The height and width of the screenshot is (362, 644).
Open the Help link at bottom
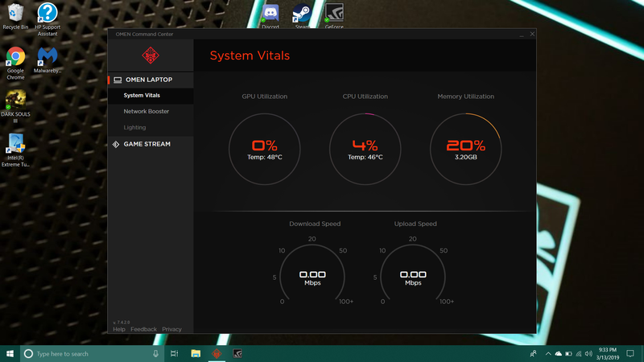coord(119,329)
